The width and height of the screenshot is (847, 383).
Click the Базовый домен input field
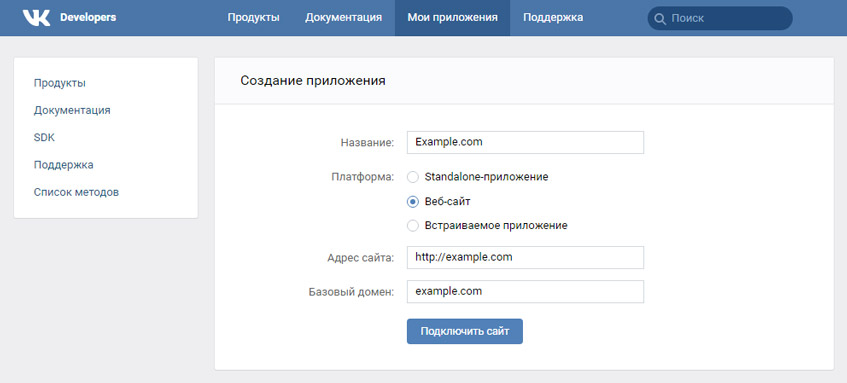pyautogui.click(x=525, y=292)
